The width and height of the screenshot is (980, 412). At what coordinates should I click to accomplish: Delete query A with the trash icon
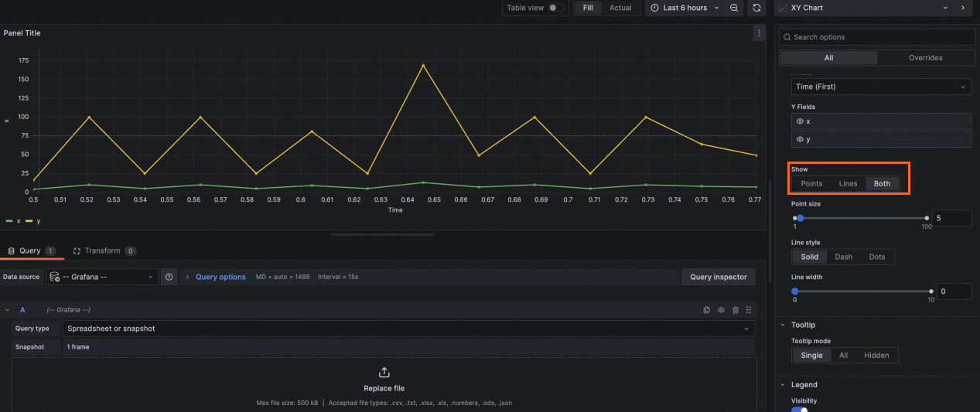[735, 310]
